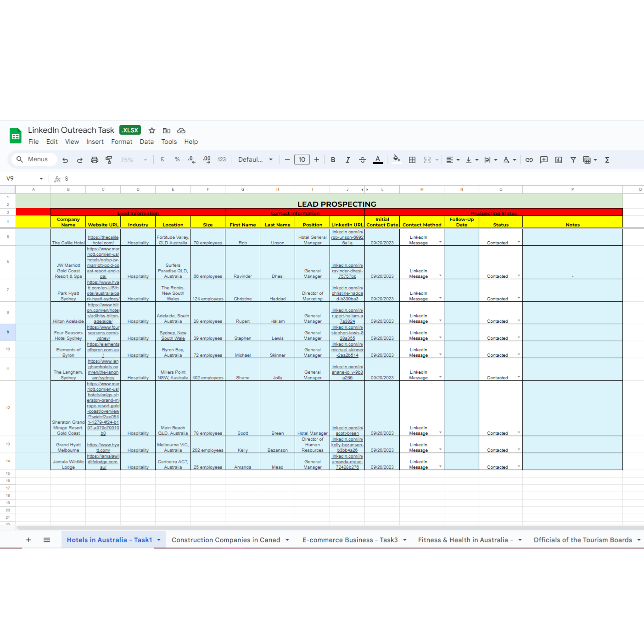Screen dimensions: 644x644
Task: Open the borders grid icon
Action: [x=412, y=160]
